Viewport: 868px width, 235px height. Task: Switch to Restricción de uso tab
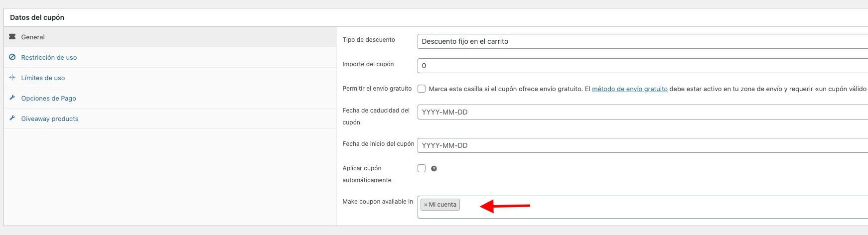pos(170,57)
